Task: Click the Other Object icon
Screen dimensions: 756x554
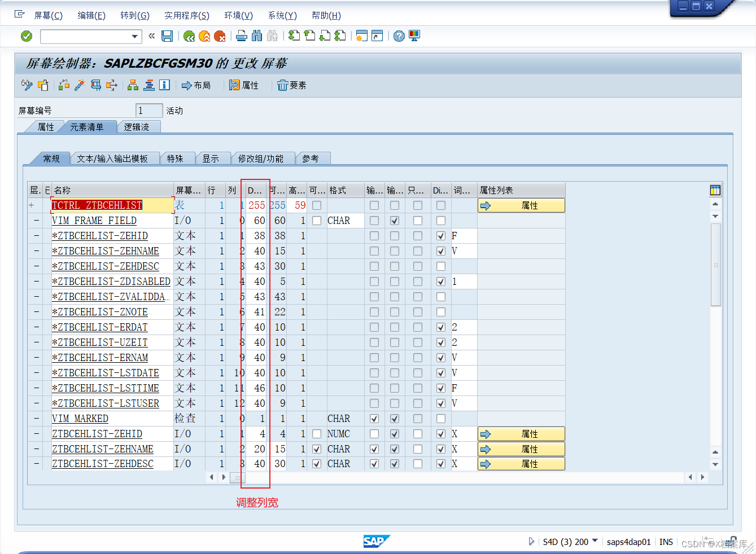Action: point(43,85)
